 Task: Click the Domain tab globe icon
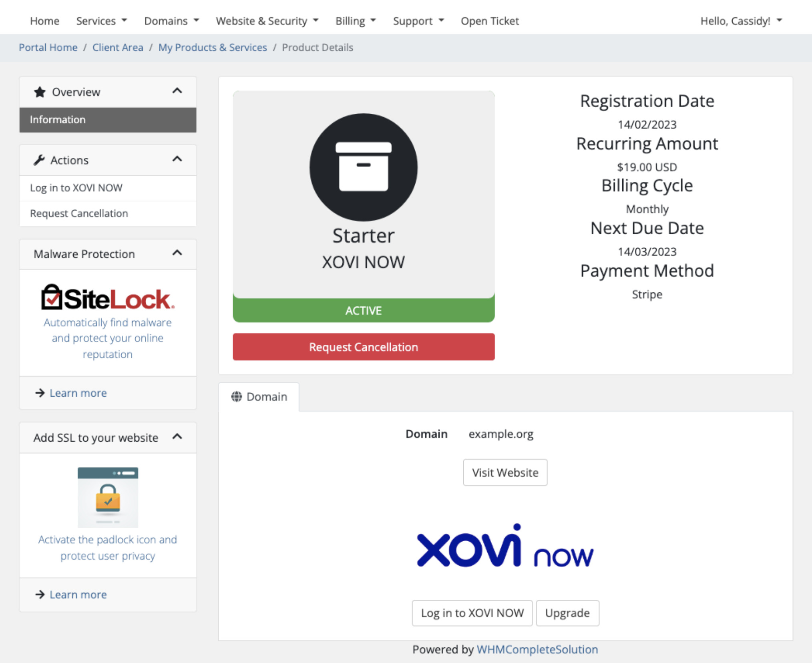pos(237,396)
